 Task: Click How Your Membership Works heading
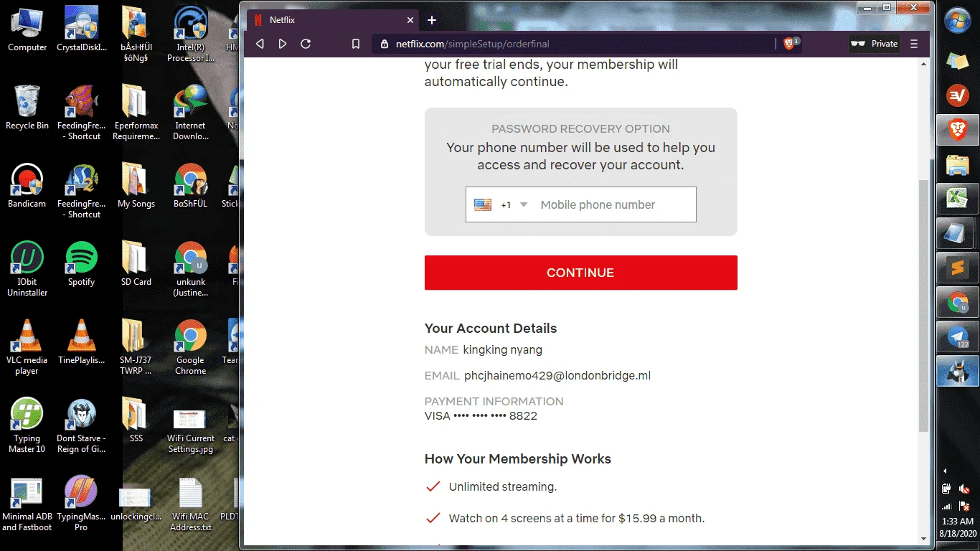click(x=518, y=459)
